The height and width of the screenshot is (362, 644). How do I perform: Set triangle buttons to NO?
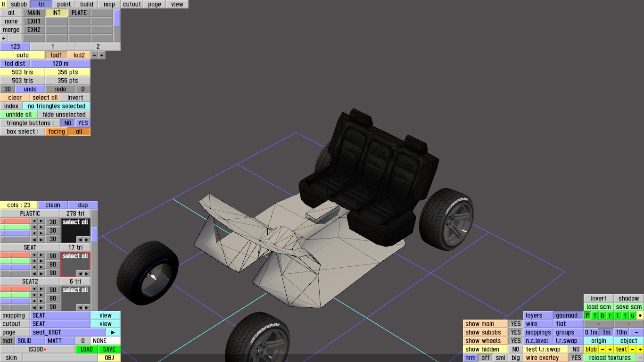[68, 123]
